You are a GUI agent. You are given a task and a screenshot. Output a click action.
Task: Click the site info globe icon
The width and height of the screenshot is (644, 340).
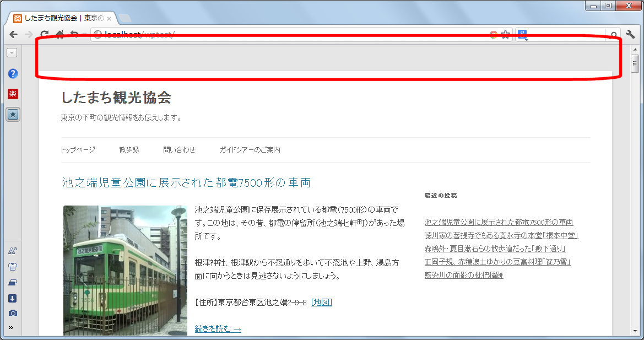tap(98, 35)
